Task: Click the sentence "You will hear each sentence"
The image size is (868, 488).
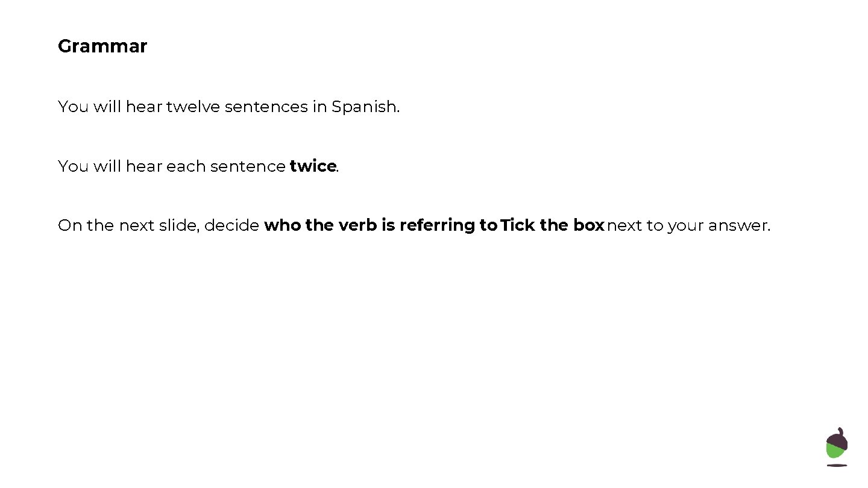Action: coord(172,166)
